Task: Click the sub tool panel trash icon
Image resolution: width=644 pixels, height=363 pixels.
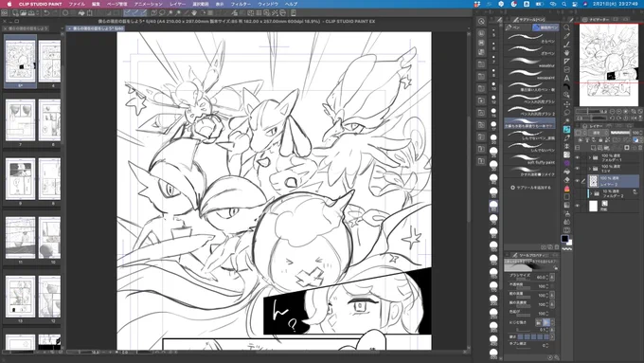Action: click(x=557, y=247)
